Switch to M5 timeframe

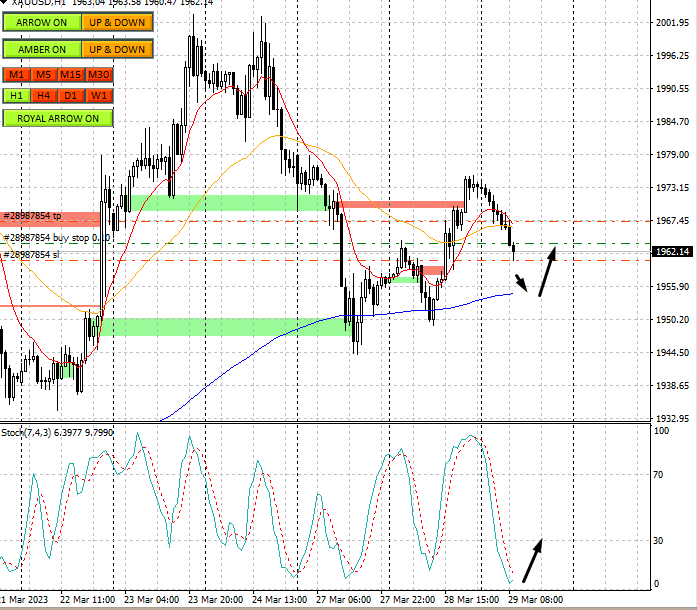(44, 75)
